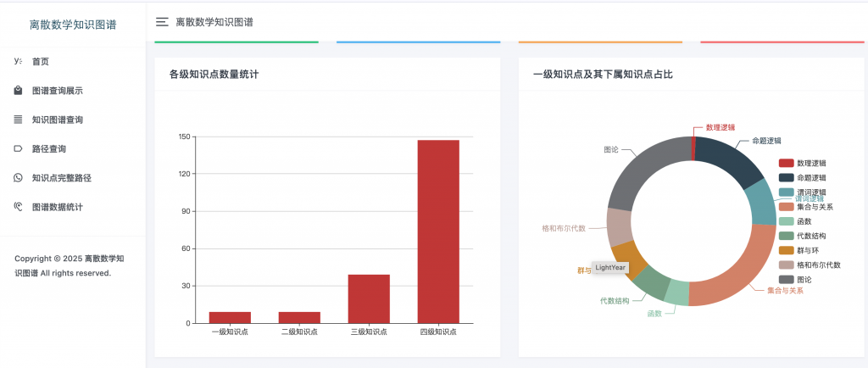Click the LightYear tooltip
Screen dimensions: 868x368
coord(610,267)
